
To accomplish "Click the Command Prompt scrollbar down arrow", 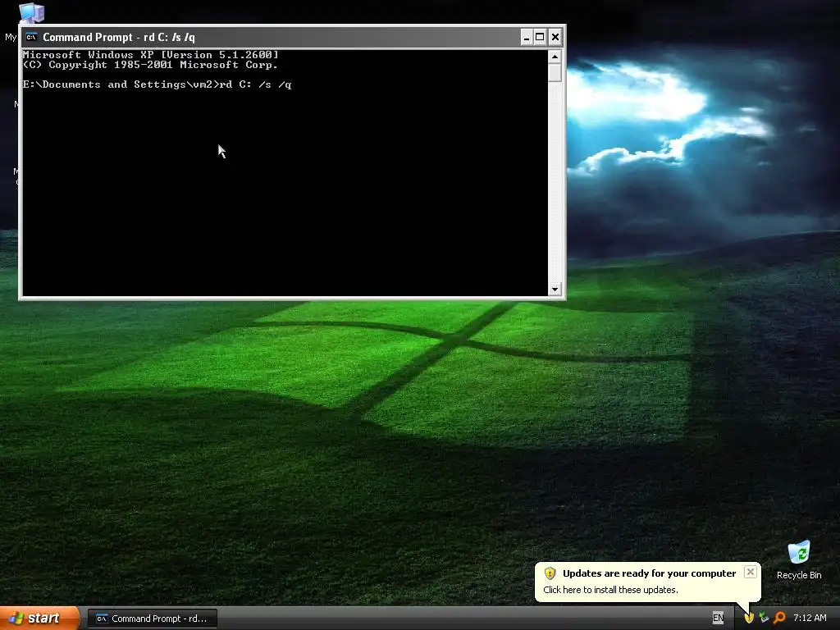I will coord(555,290).
